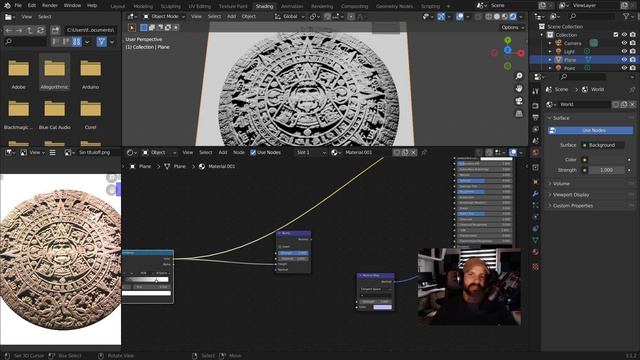Click the blue Z axis on gizmo

tap(507, 50)
